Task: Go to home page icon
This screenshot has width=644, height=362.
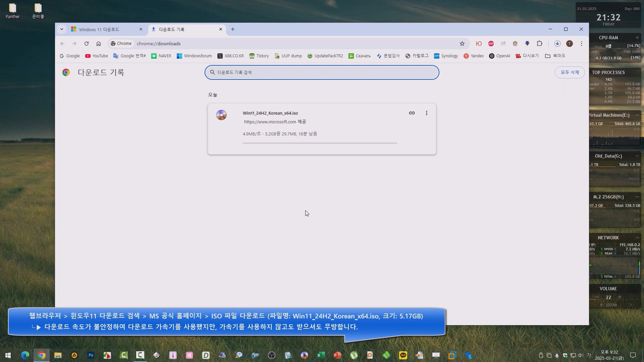Action: click(98, 44)
